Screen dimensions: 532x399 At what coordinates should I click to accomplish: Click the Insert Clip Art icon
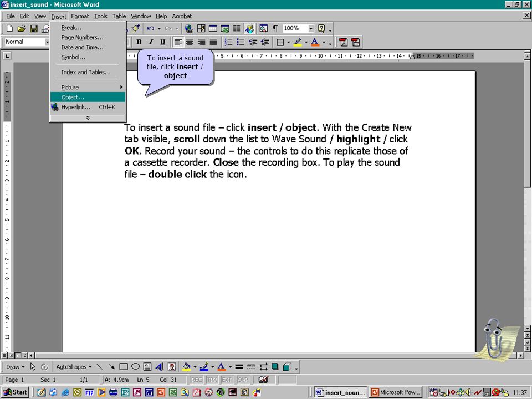(172, 367)
